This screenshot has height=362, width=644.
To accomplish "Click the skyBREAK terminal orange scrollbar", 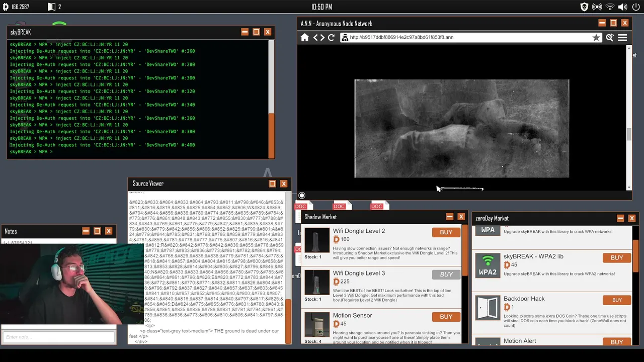I will 272,135.
